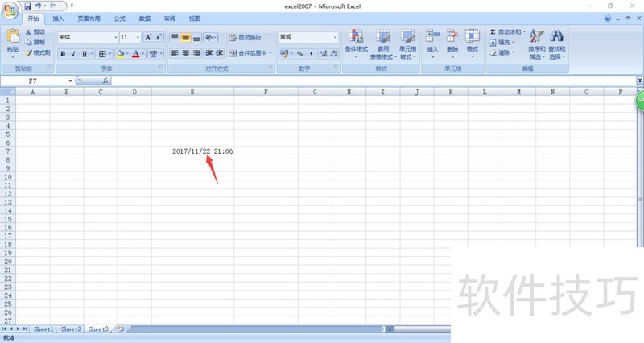The height and width of the screenshot is (343, 644).
Task: Align cell text left
Action: click(175, 53)
